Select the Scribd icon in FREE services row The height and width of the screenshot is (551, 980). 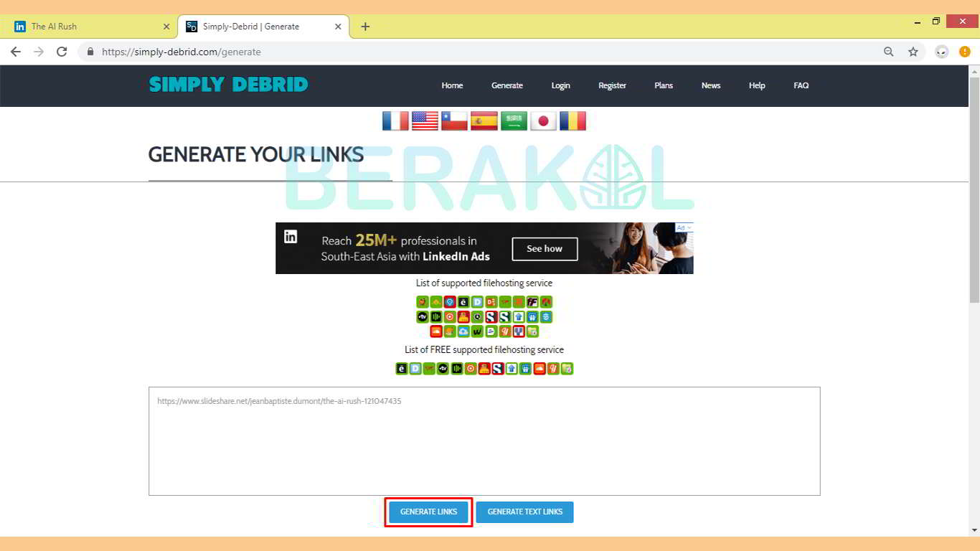pyautogui.click(x=497, y=368)
